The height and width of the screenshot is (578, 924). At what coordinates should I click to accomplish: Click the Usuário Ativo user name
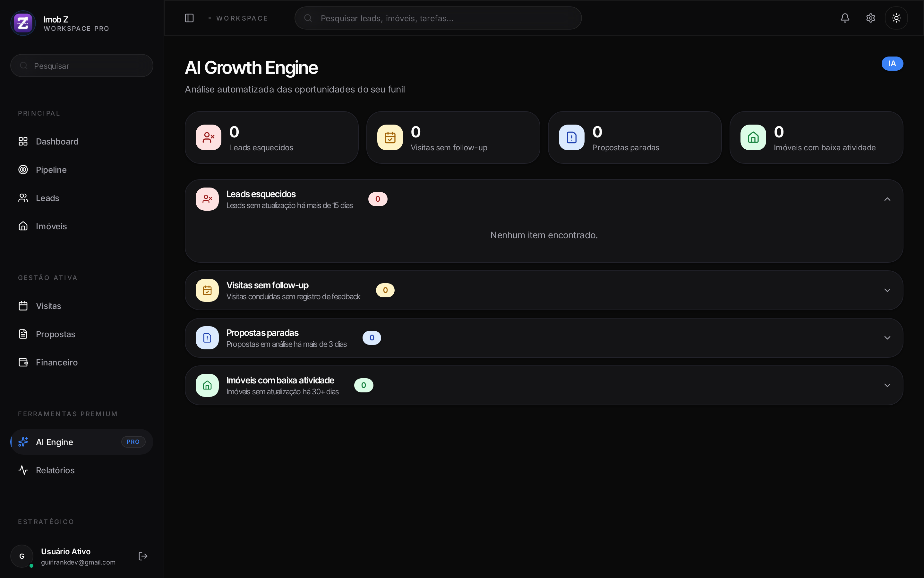tap(66, 552)
